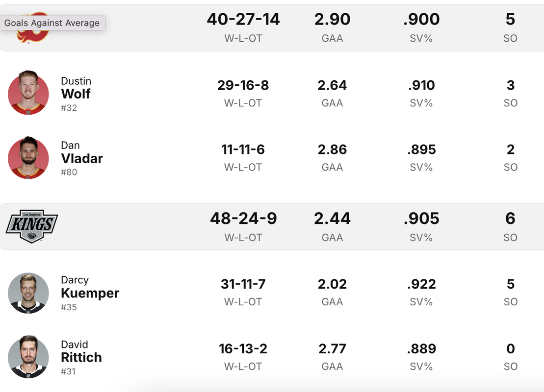Click the Calgary Flames team logo
The width and height of the screenshot is (544, 392).
coord(32,34)
